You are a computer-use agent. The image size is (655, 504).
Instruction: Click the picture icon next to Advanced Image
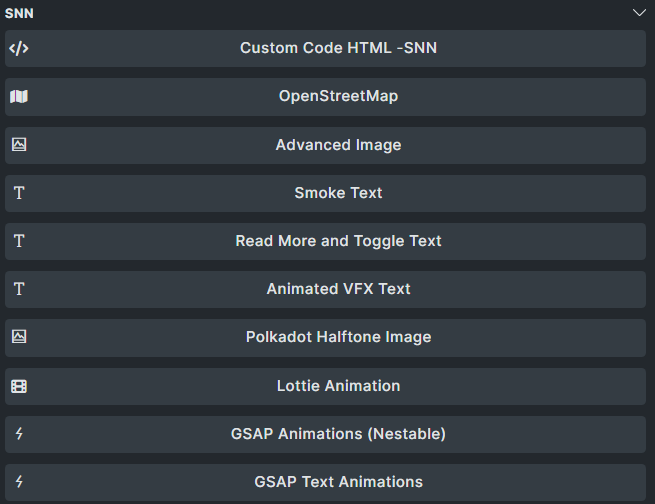(19, 144)
